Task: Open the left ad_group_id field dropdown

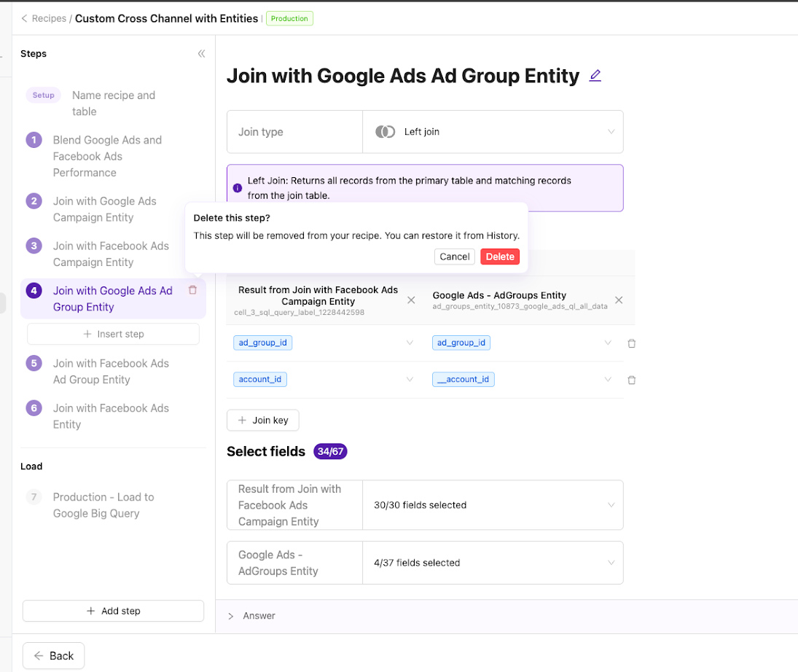Action: point(410,343)
